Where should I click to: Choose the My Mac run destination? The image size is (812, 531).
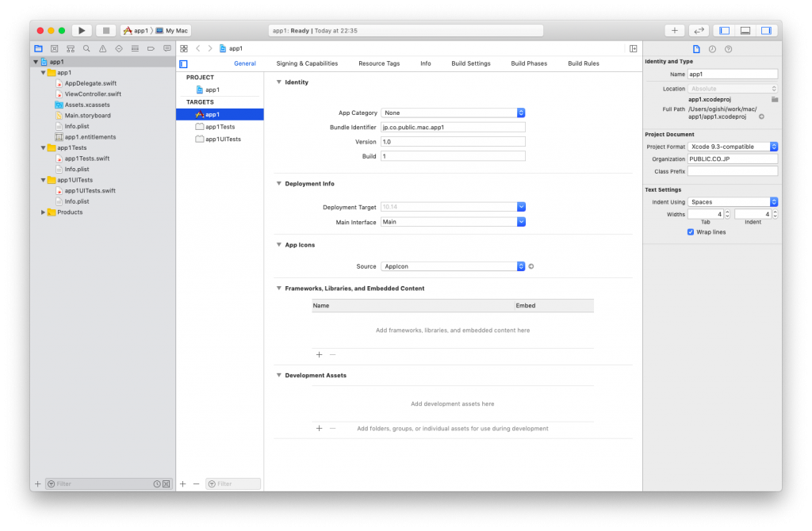tap(172, 31)
